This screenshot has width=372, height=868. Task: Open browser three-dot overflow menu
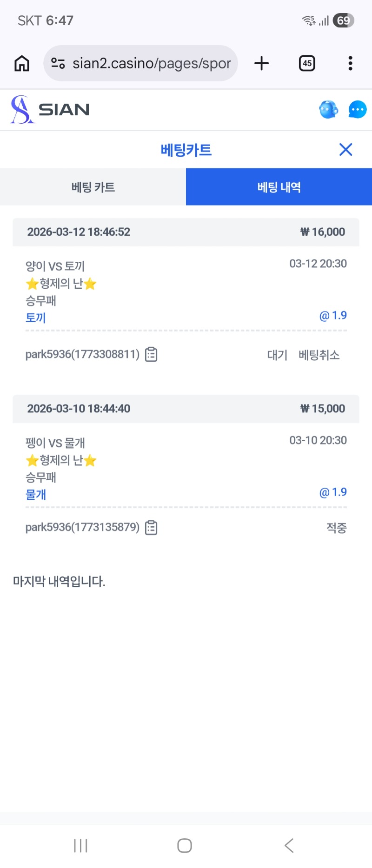[x=350, y=63]
